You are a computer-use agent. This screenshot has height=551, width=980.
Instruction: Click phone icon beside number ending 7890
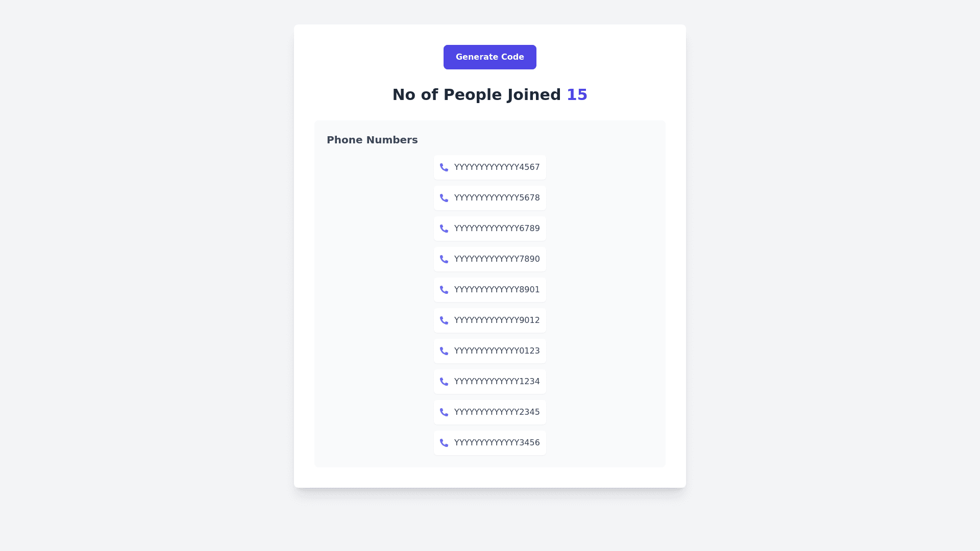444,259
